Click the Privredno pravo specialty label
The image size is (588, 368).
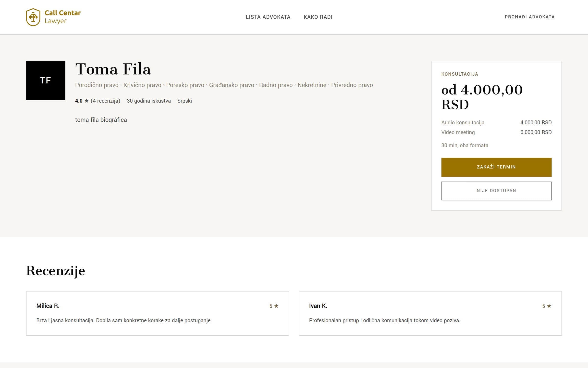[352, 85]
